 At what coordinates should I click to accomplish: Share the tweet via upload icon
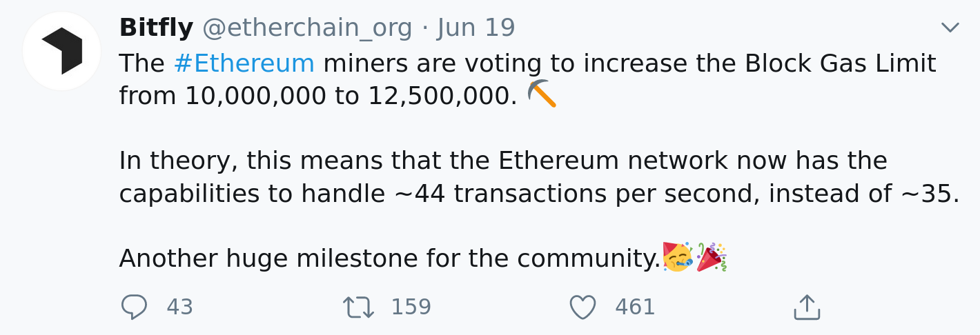coord(807,307)
